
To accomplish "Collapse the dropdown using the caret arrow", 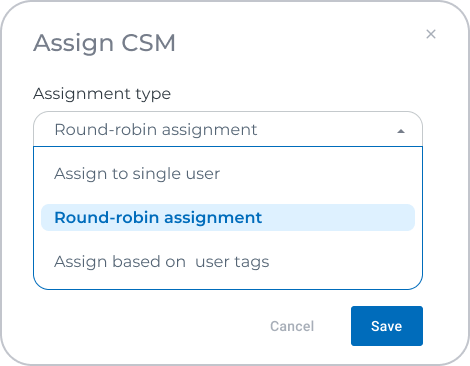I will tap(401, 131).
